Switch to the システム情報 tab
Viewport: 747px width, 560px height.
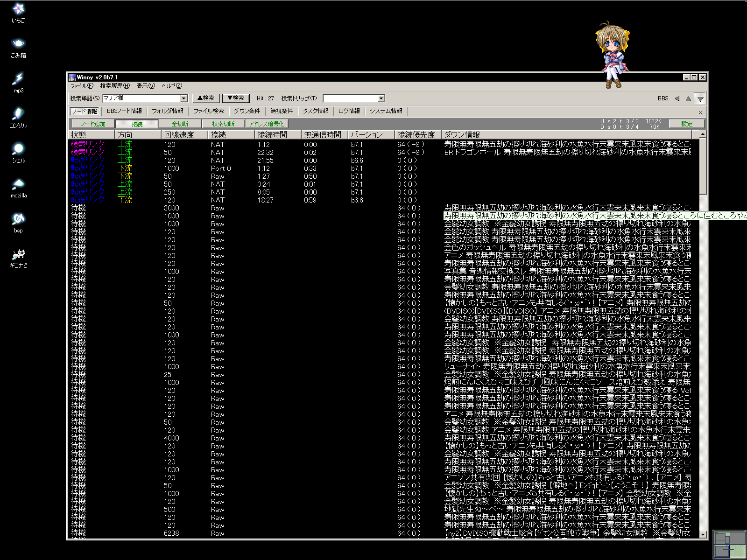coord(386,111)
